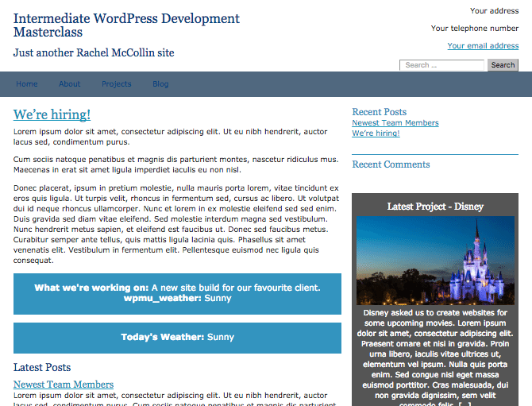Click the Recent Posts widget heading
This screenshot has width=532, height=406.
[379, 112]
